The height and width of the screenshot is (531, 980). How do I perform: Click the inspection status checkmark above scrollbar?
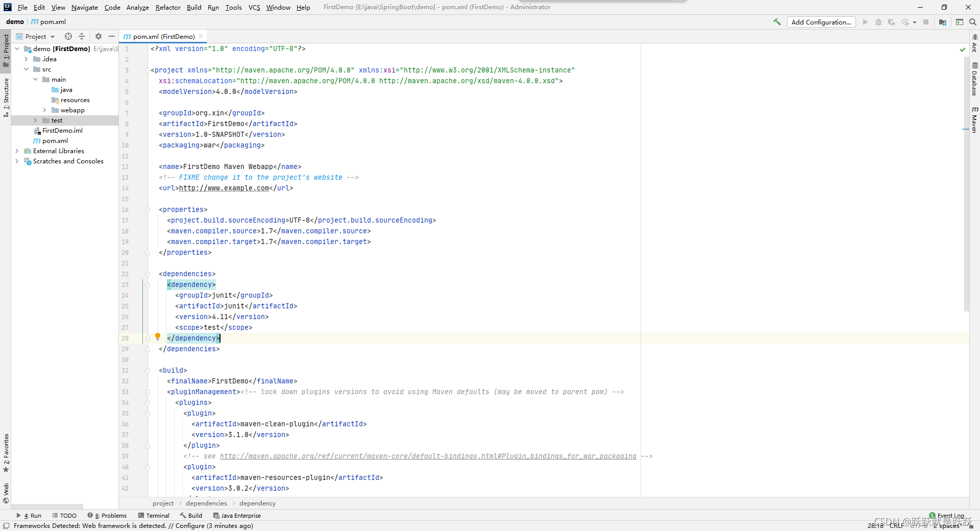point(962,50)
